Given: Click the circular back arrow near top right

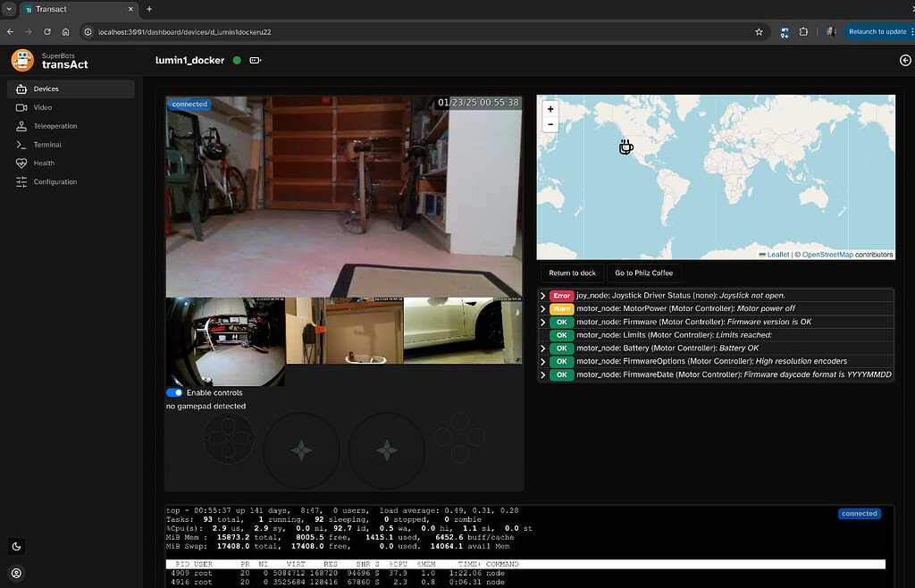Looking at the screenshot, I should click(x=904, y=60).
